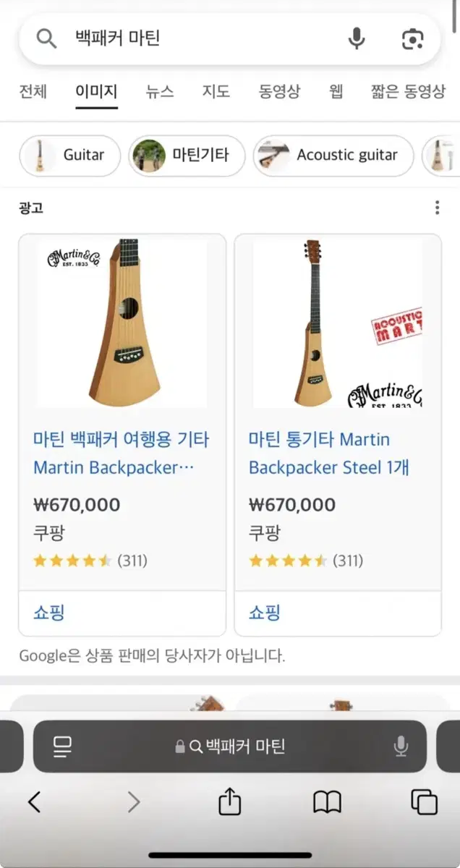
Task: Open the three-dot menu next to 광고
Action: [437, 208]
